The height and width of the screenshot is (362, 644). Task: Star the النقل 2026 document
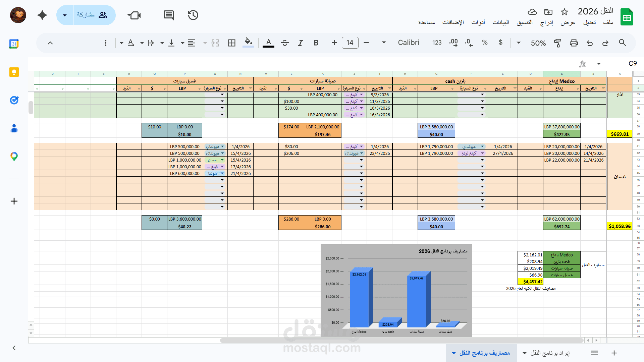[565, 12]
